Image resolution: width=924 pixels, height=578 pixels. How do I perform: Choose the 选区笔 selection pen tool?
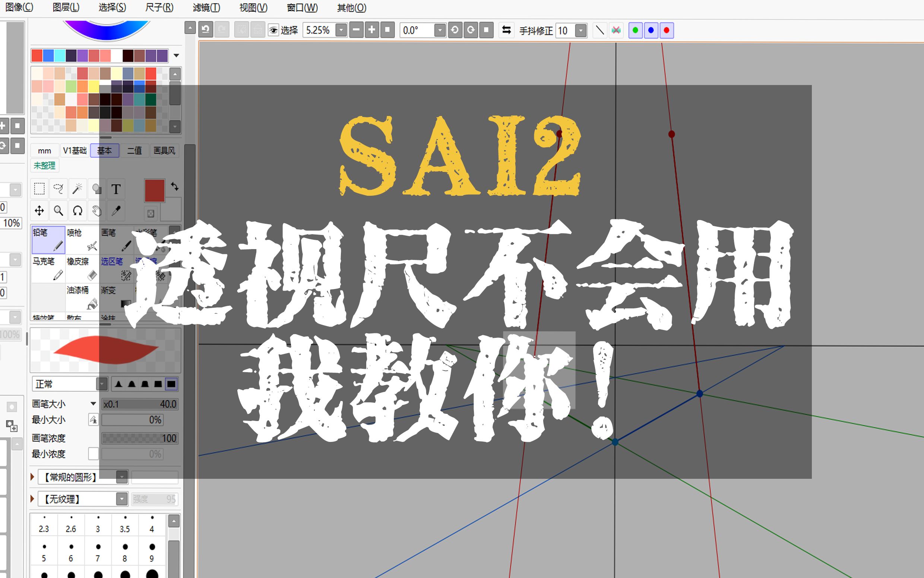[x=116, y=269]
